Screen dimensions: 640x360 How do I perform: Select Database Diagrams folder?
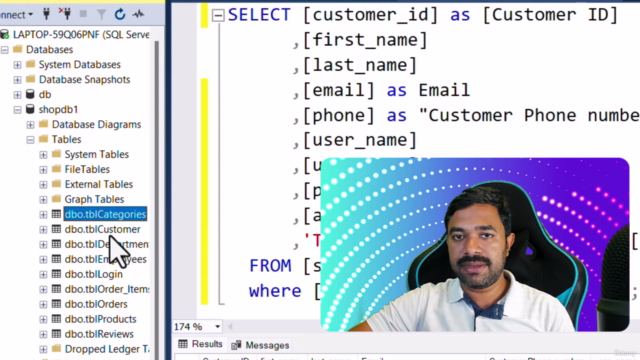(96, 124)
